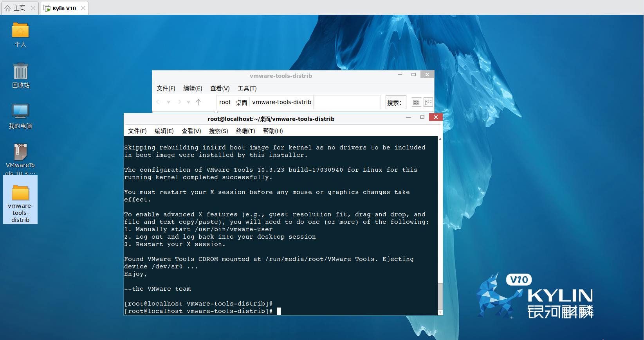Image resolution: width=644 pixels, height=340 pixels.
Task: Click the vmware-tools-distrib breadcrumb segment
Action: [x=281, y=102]
